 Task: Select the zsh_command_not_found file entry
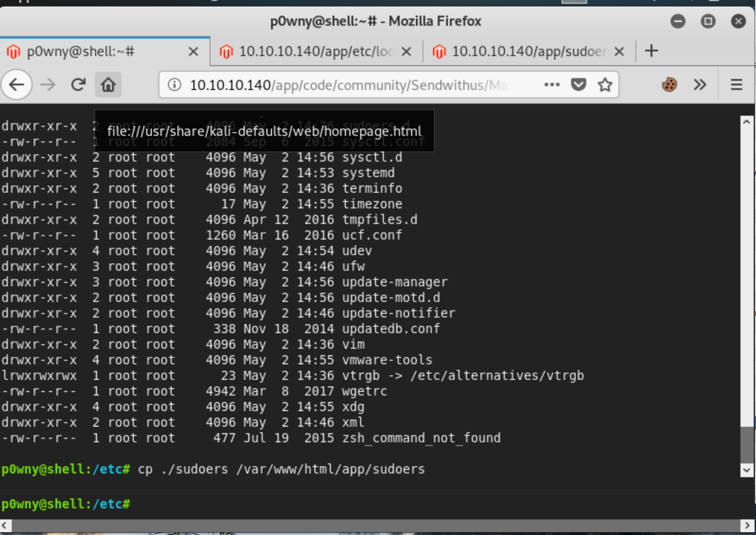(421, 438)
